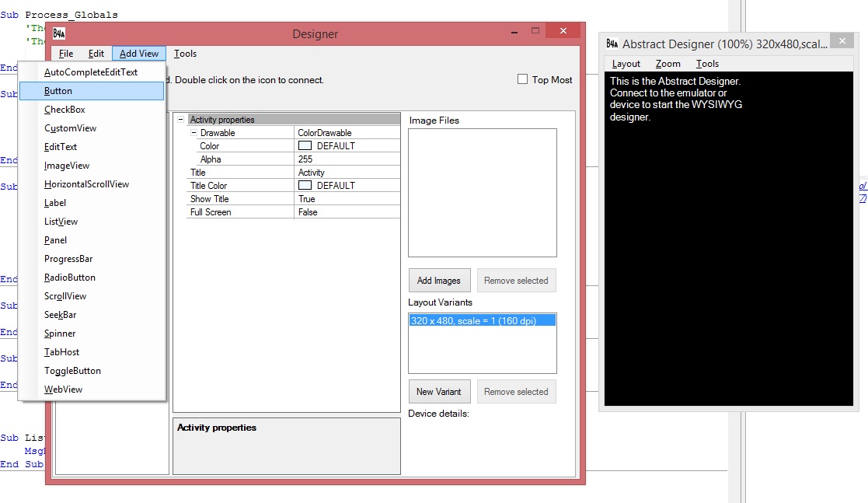Image resolution: width=868 pixels, height=503 pixels.
Task: Collapse the Activity properties group
Action: 180,119
